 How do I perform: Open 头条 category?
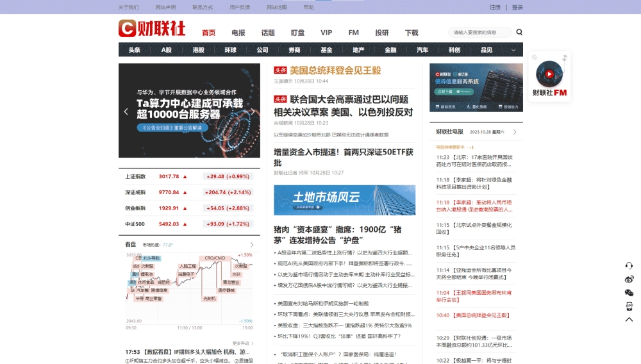(135, 50)
